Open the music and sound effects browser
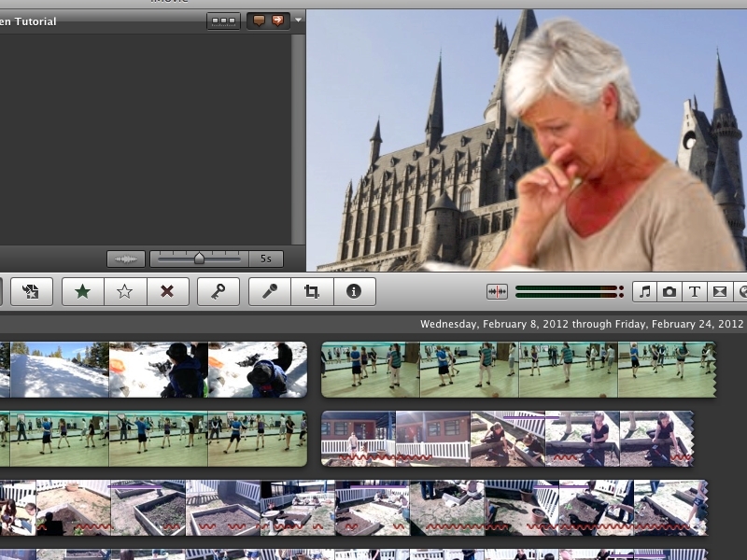 pyautogui.click(x=644, y=291)
